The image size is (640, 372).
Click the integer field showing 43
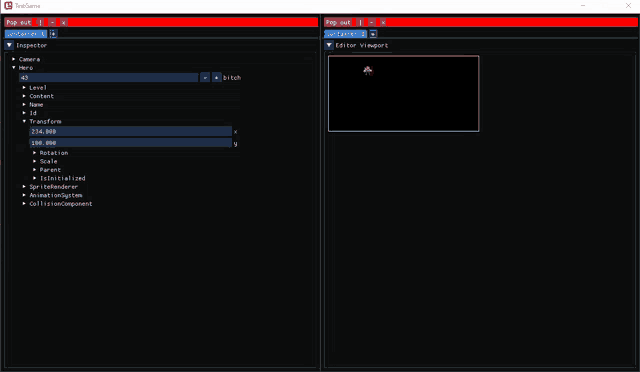coord(109,78)
